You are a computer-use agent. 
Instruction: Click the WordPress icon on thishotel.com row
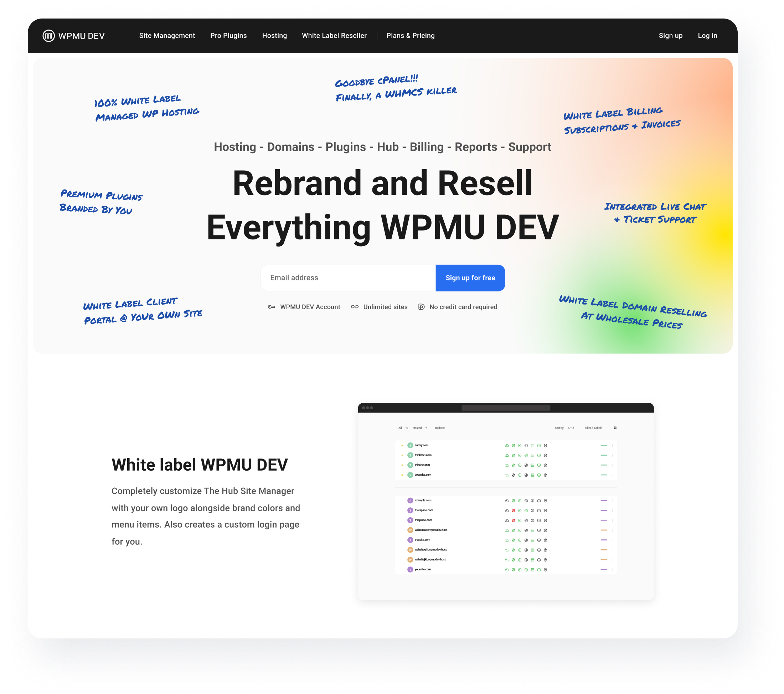click(546, 456)
